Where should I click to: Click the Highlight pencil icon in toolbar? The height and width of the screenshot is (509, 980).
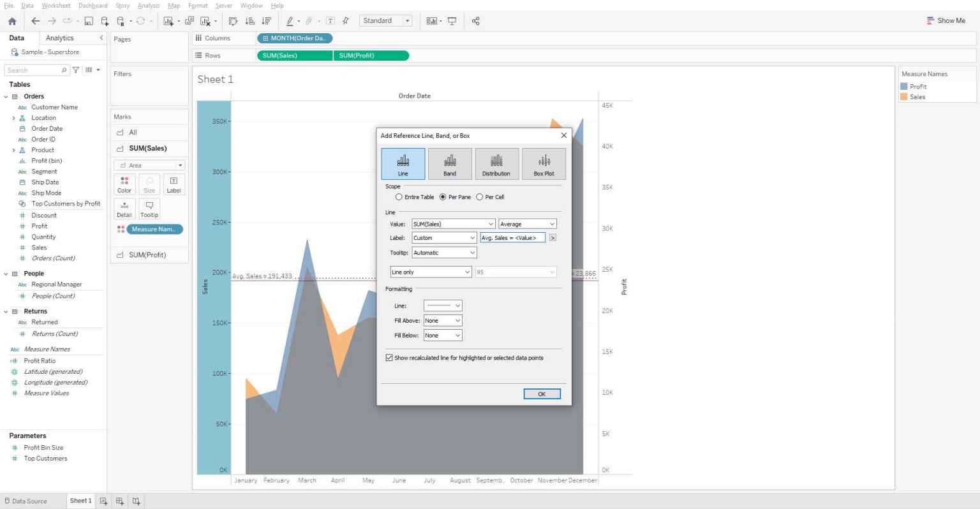[291, 20]
